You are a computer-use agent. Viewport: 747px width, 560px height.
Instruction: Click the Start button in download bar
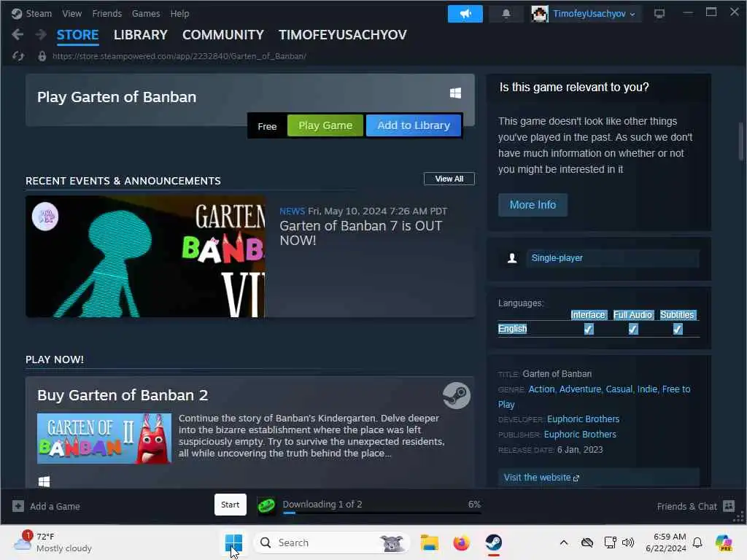[x=230, y=505]
